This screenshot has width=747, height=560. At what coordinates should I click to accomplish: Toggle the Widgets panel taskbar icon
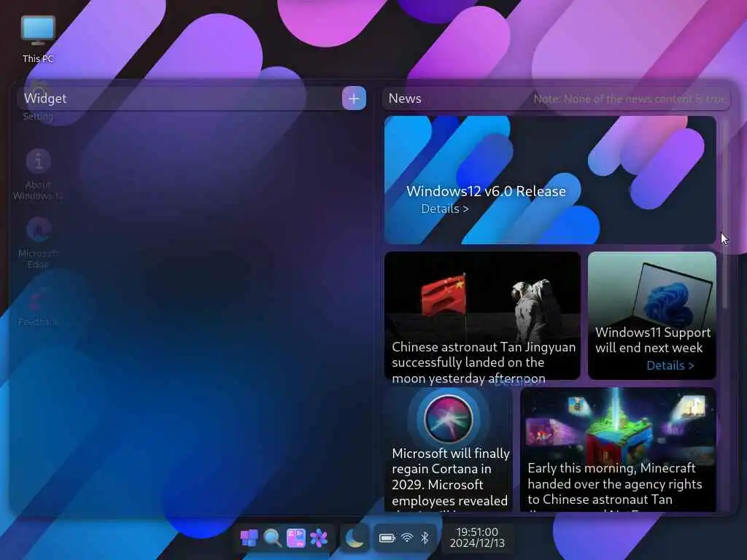tap(295, 538)
